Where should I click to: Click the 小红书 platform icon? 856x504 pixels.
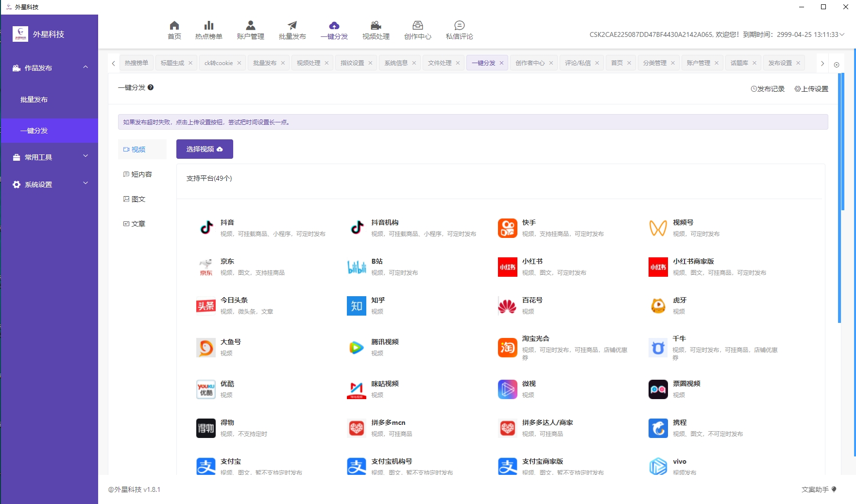507,267
